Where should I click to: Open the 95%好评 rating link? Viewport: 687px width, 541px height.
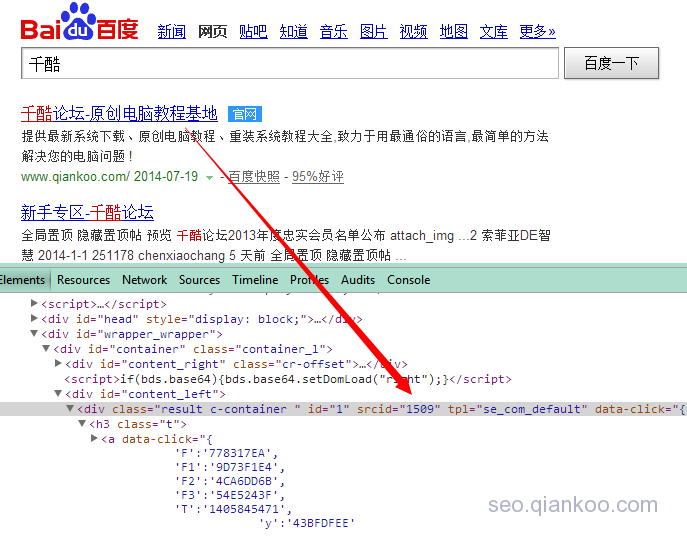tap(318, 177)
